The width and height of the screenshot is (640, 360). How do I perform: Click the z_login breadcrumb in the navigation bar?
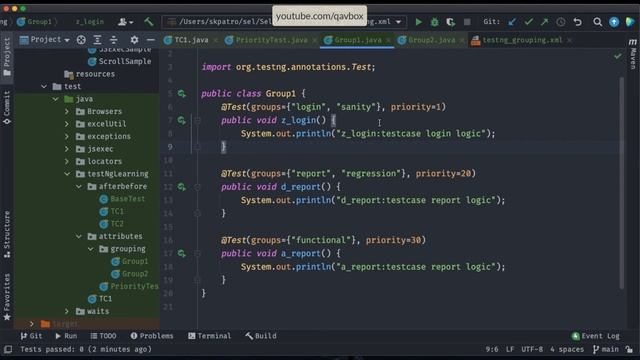point(90,22)
